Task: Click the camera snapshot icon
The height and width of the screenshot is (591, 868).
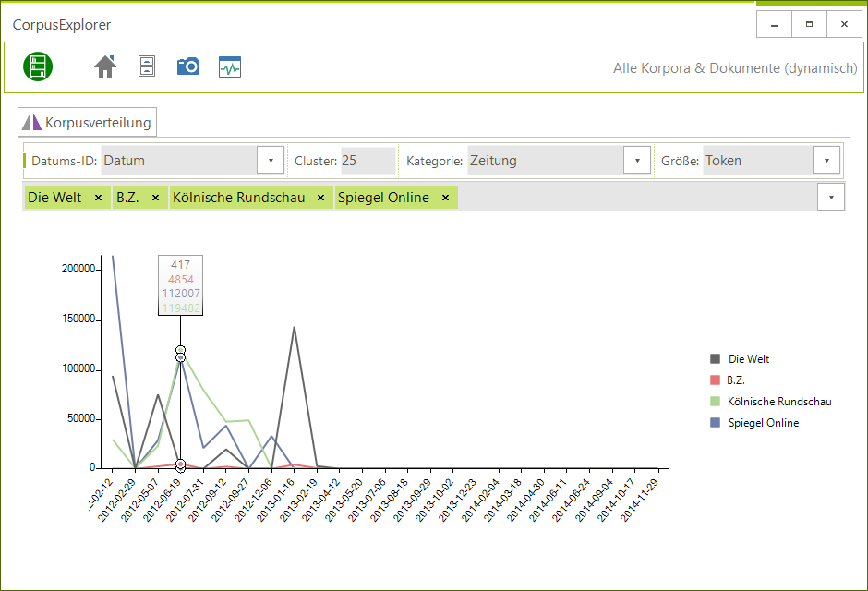Action: point(188,66)
